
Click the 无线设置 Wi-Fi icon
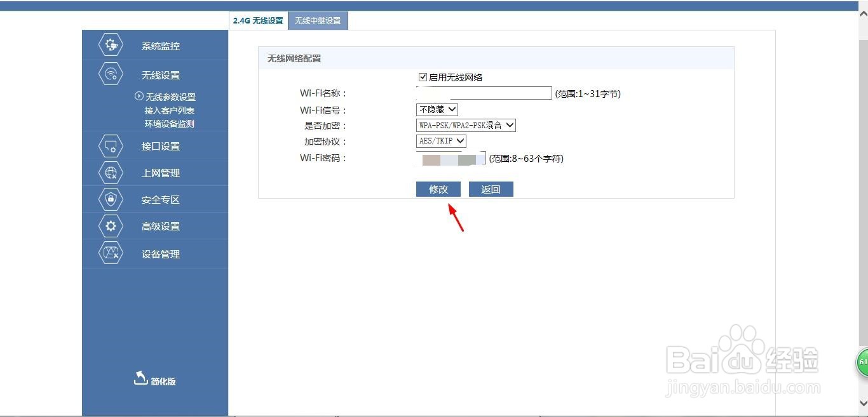pyautogui.click(x=111, y=74)
